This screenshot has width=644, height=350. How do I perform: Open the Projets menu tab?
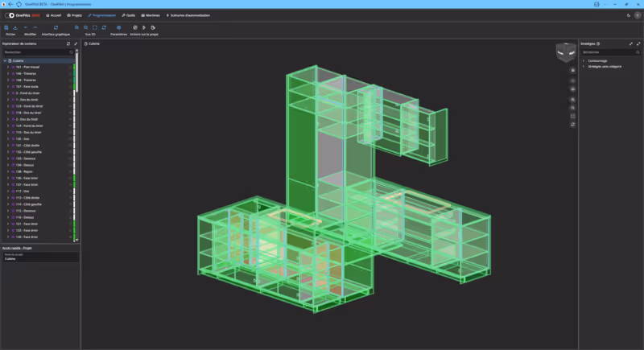(x=74, y=15)
